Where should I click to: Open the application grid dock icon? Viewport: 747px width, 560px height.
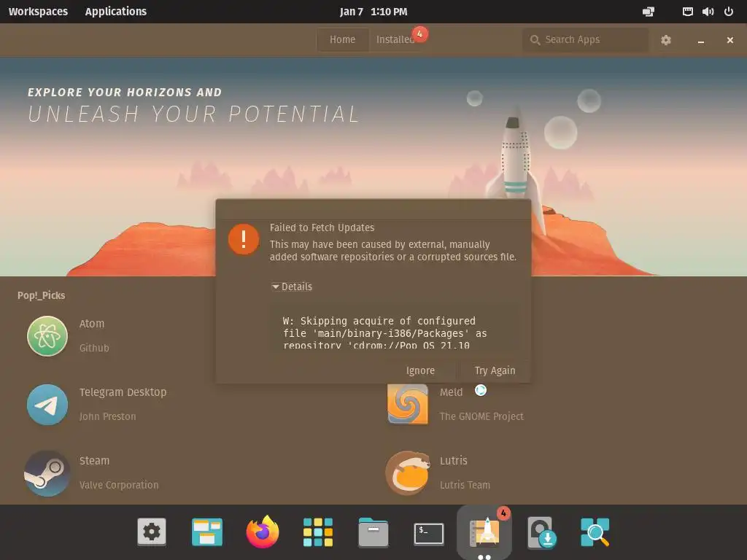click(x=318, y=532)
